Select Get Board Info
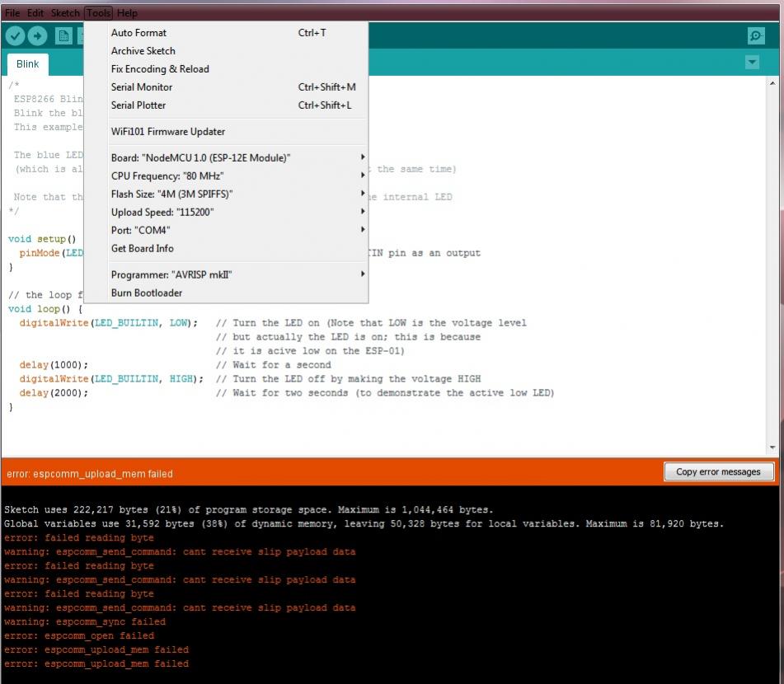The width and height of the screenshot is (784, 684). 143,248
